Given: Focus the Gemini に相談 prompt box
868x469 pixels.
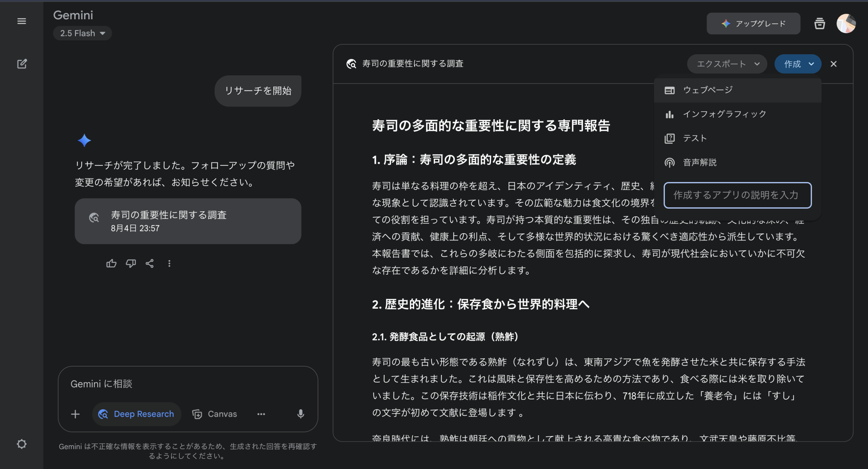Looking at the screenshot, I should pos(188,384).
